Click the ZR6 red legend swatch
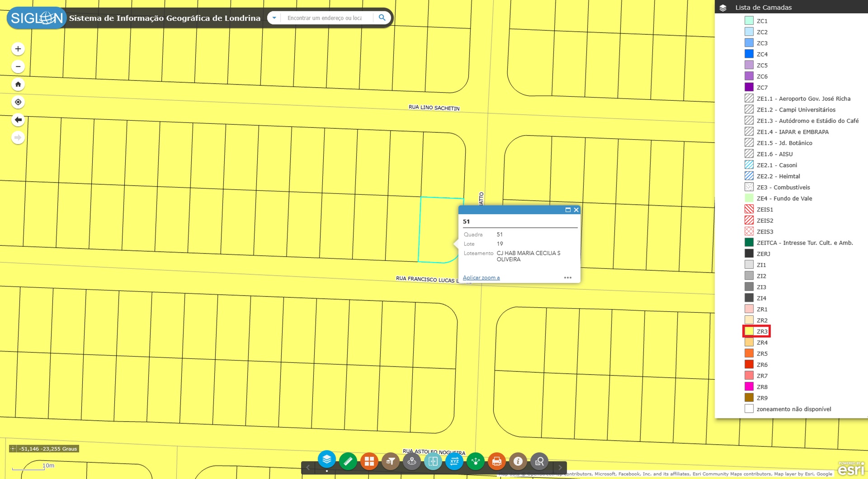The width and height of the screenshot is (868, 479). pos(749,365)
